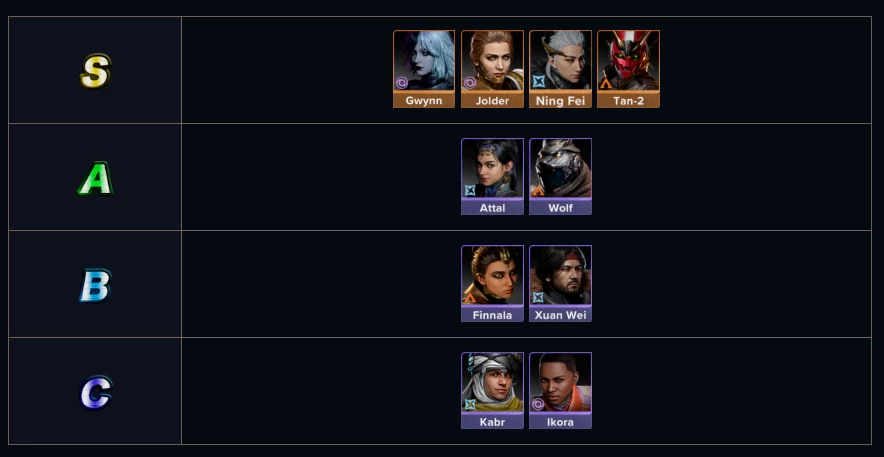This screenshot has width=884, height=457.
Task: Choose the Tan-2 red-masked portrait
Action: pos(628,62)
